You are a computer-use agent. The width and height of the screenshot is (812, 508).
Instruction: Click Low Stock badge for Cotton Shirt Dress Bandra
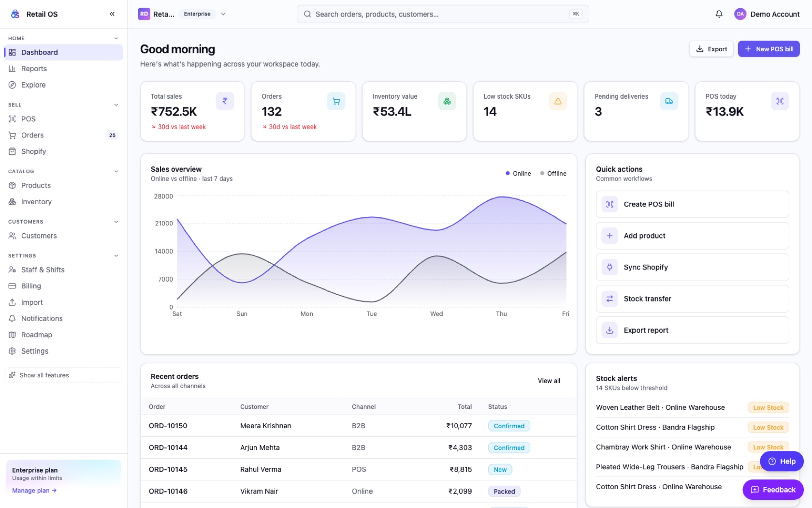click(768, 427)
